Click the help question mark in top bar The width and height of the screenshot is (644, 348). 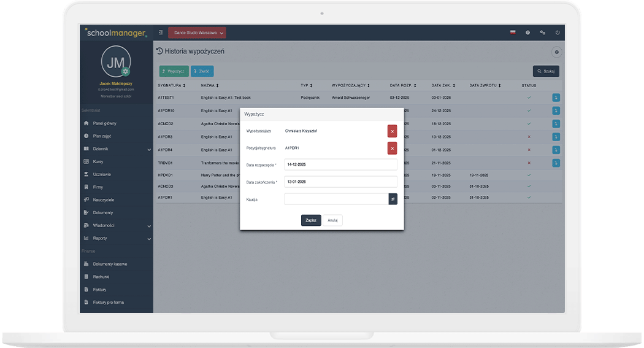(x=527, y=33)
